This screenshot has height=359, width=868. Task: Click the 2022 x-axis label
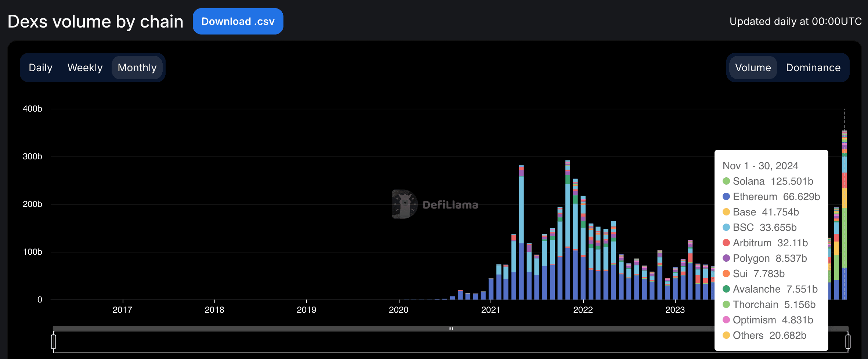point(583,310)
